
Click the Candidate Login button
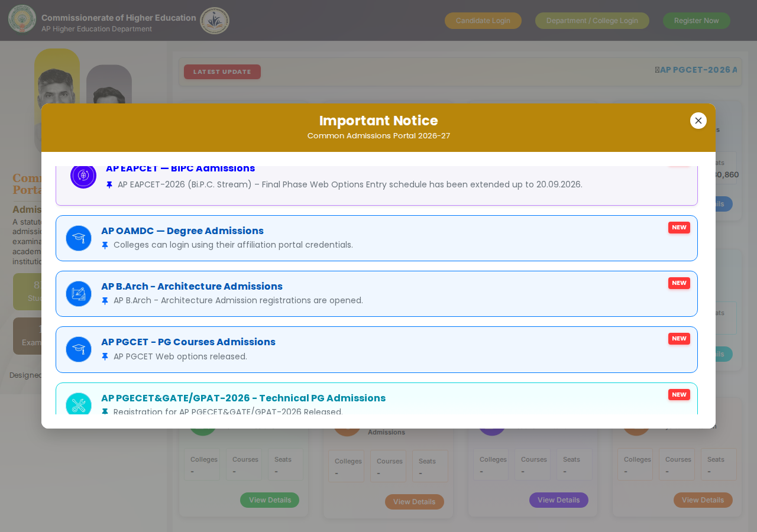tap(483, 21)
